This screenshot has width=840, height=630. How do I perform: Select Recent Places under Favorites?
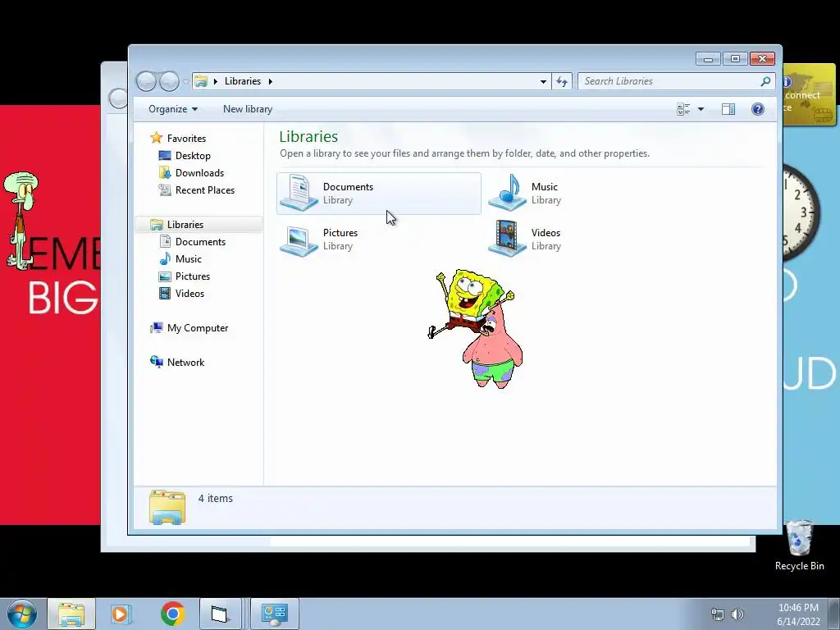204,189
